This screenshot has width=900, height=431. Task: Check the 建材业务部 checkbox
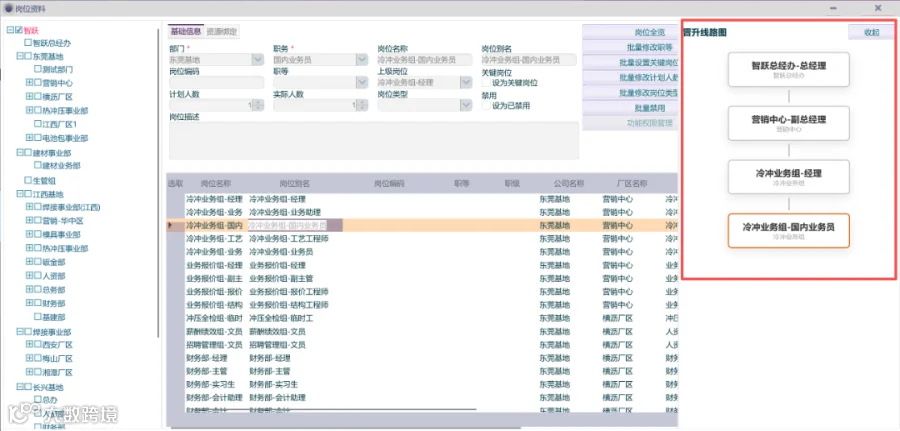37,165
